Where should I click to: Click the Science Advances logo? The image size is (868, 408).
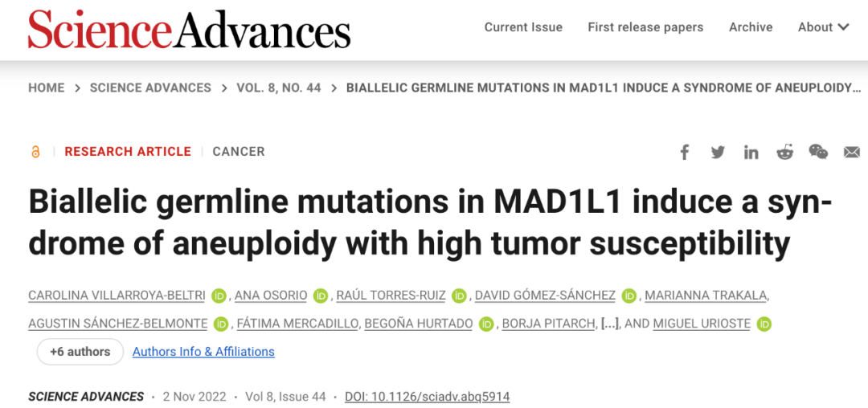pos(190,29)
